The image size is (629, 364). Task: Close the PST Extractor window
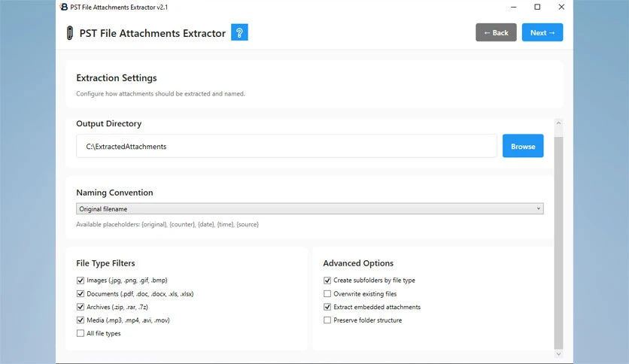(561, 7)
